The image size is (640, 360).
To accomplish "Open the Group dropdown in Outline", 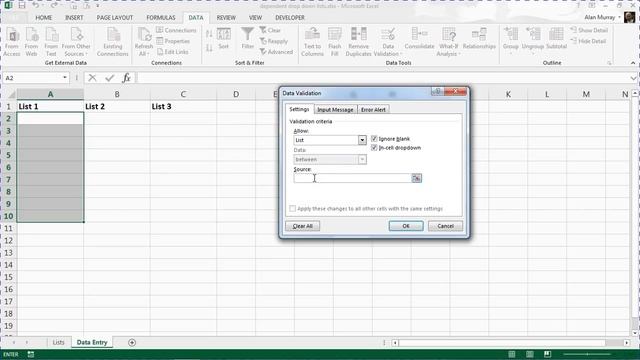I will click(x=511, y=54).
